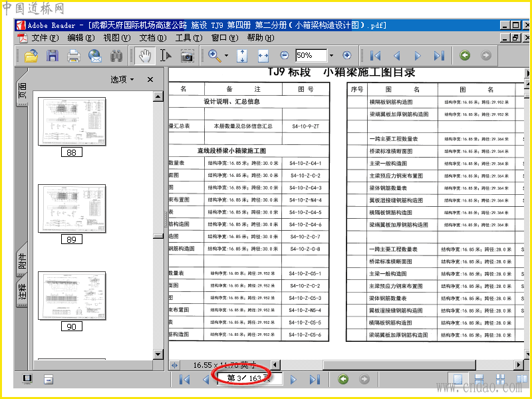Image resolution: width=532 pixels, height=399 pixels.
Task: Open search with the binoculars icon
Action: point(116,56)
